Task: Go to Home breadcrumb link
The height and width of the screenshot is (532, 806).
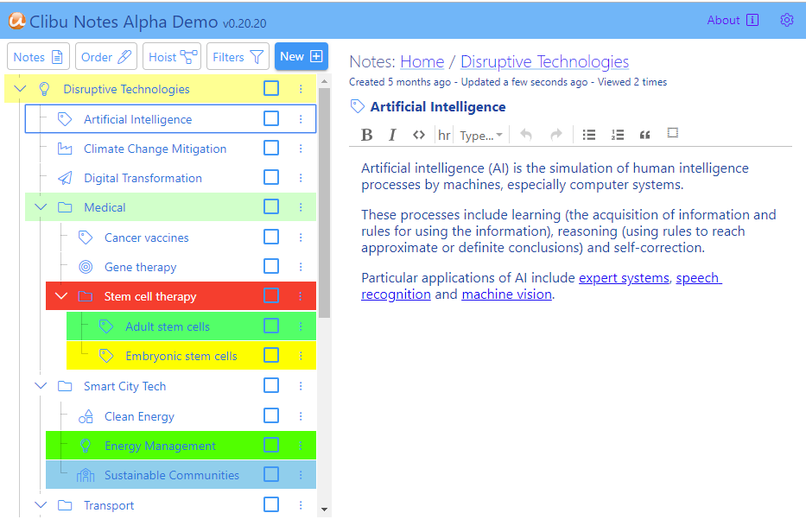Action: click(x=422, y=61)
